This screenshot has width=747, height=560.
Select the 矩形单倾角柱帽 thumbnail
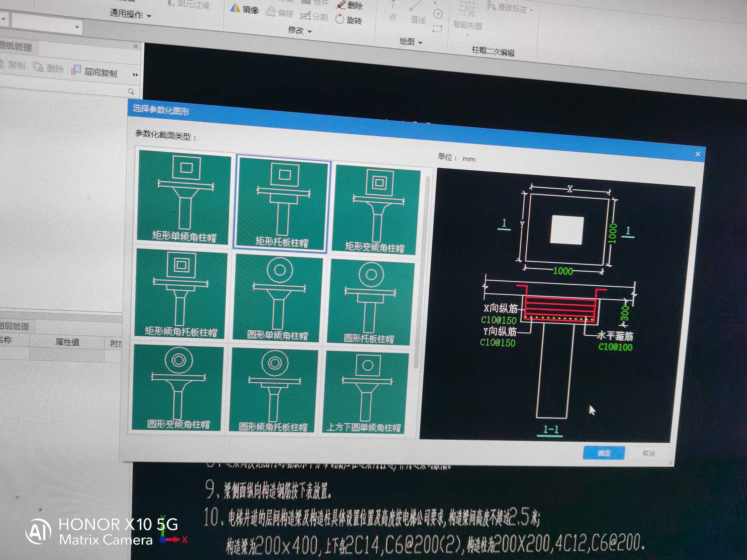point(183,197)
